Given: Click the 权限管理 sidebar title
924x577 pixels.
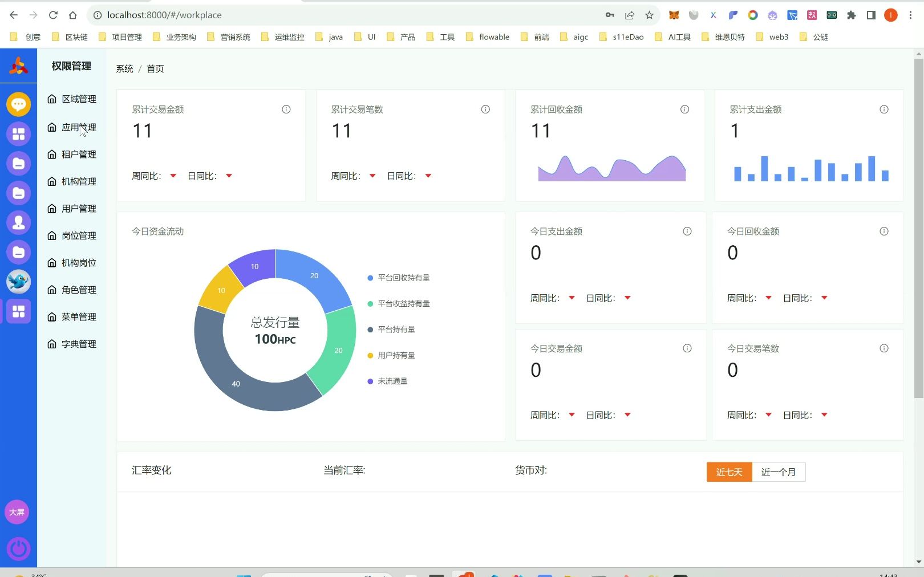Looking at the screenshot, I should click(x=71, y=66).
